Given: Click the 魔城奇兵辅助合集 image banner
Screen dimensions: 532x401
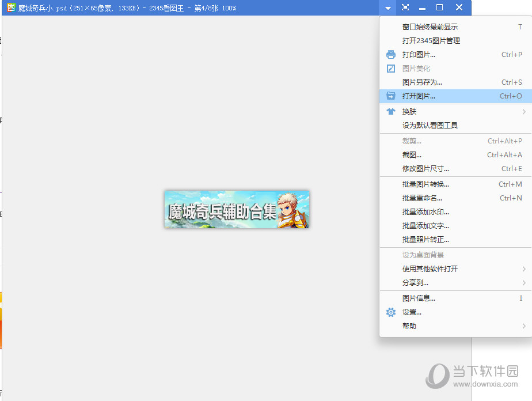Looking at the screenshot, I should click(236, 209).
